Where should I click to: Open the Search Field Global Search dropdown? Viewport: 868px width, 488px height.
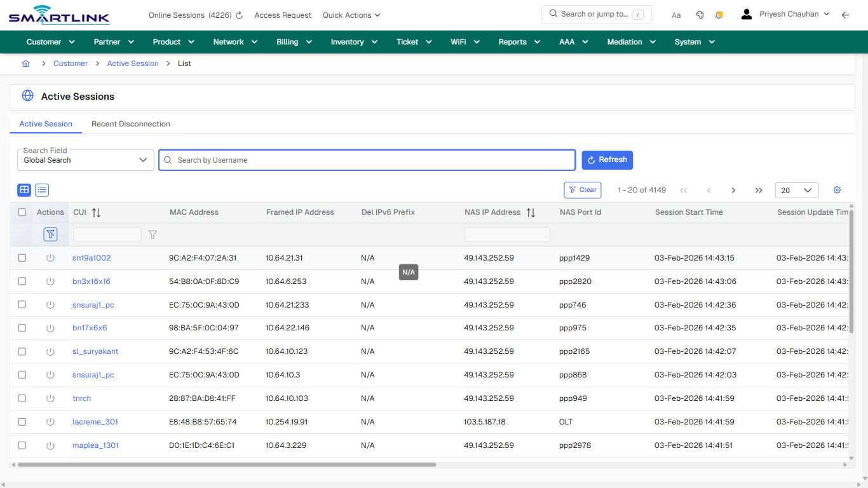click(x=85, y=159)
